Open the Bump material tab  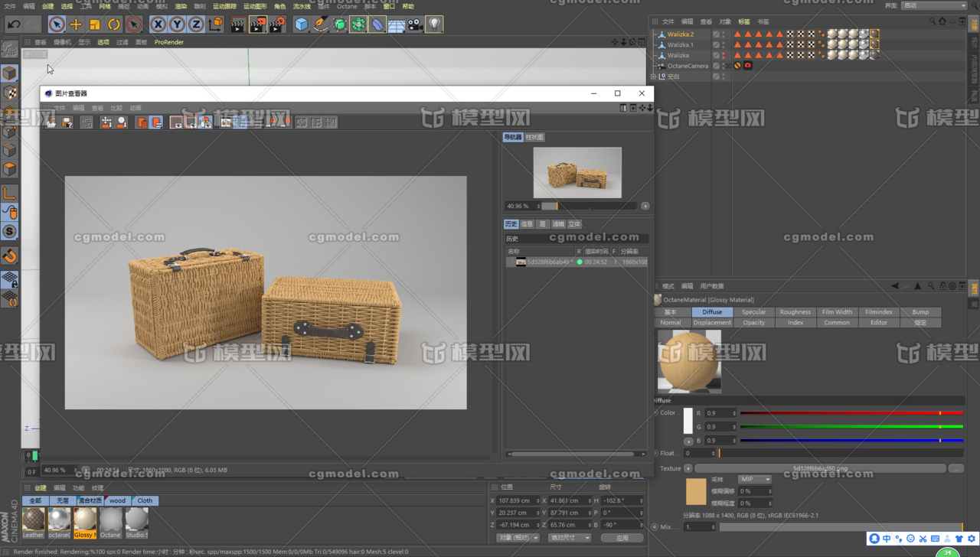click(x=920, y=312)
